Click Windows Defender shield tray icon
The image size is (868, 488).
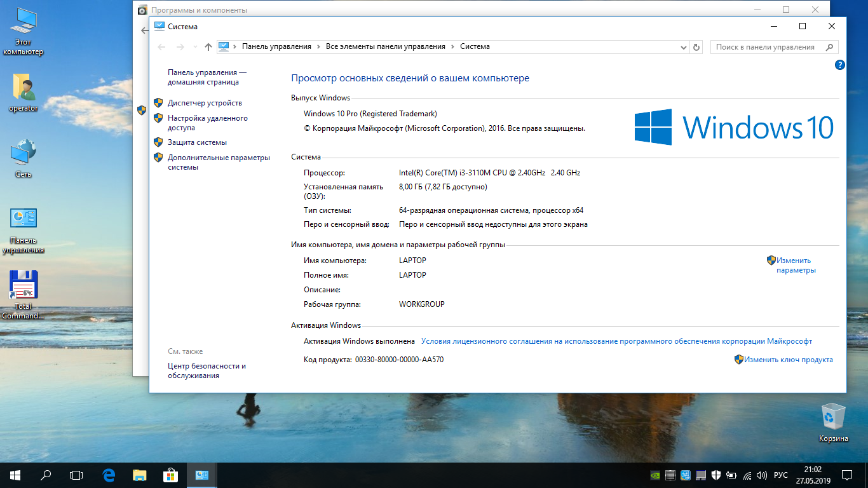(x=716, y=475)
